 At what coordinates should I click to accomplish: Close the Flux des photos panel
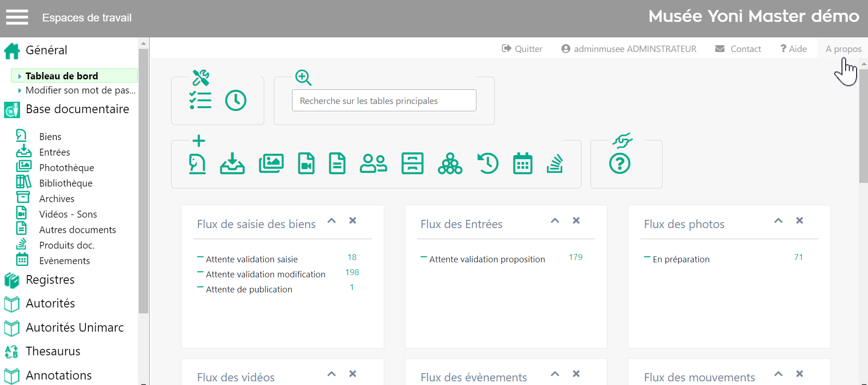click(x=800, y=221)
